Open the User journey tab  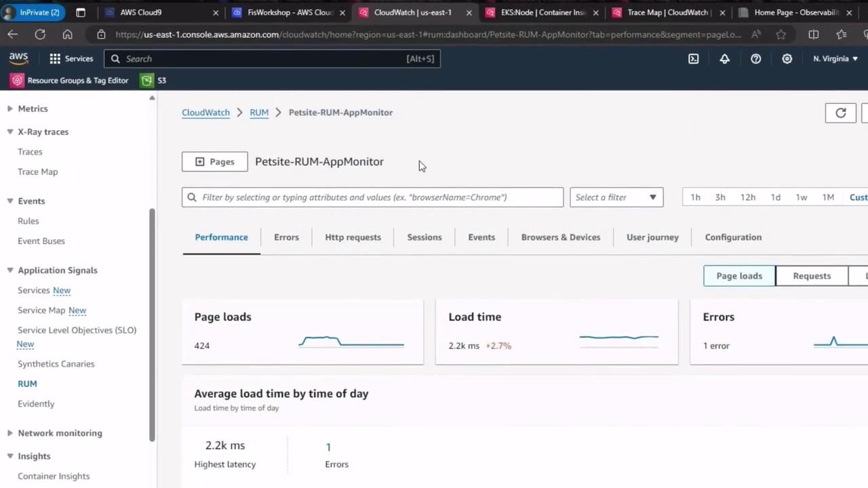[652, 237]
